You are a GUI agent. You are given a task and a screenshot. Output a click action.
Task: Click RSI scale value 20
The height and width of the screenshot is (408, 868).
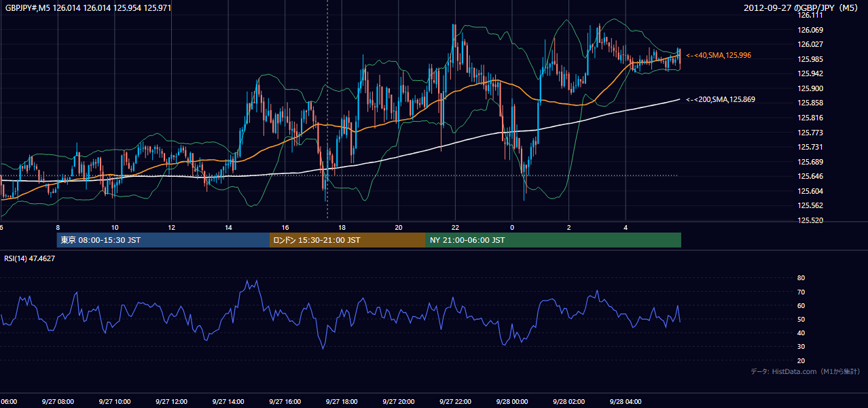(x=801, y=360)
